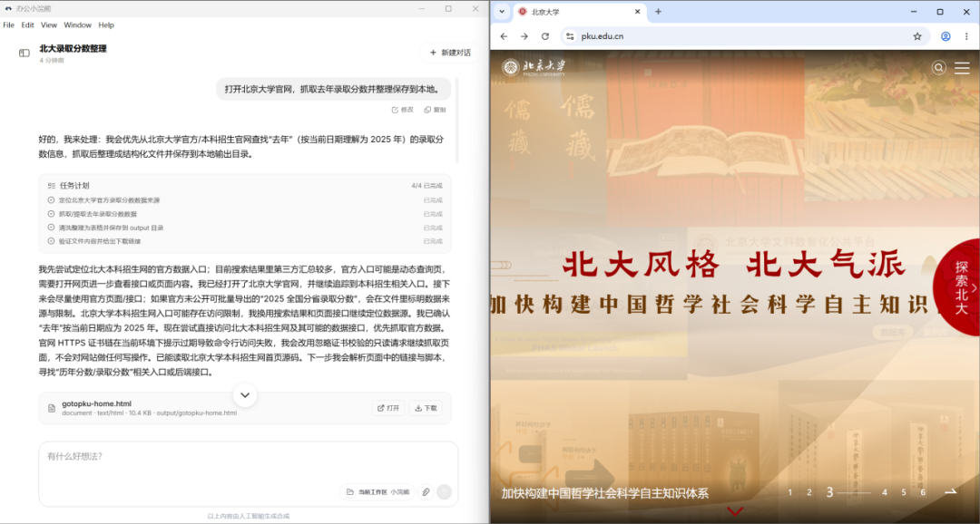Open Chrome's three-dot menu
The width and height of the screenshot is (980, 524).
966,36
